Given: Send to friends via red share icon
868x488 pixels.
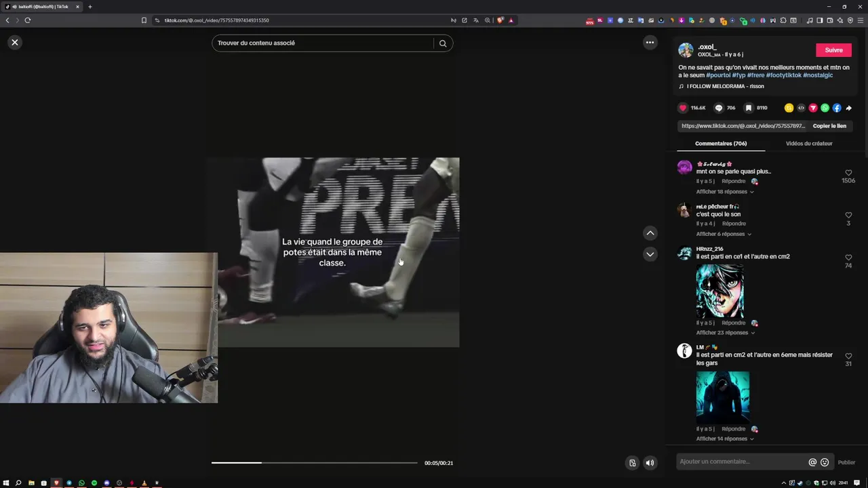Looking at the screenshot, I should tap(813, 108).
